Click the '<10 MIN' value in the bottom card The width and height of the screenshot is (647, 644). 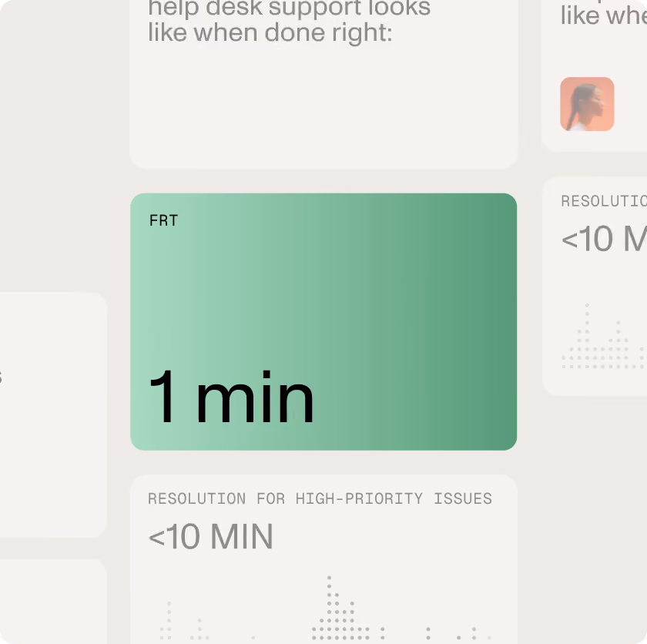210,536
